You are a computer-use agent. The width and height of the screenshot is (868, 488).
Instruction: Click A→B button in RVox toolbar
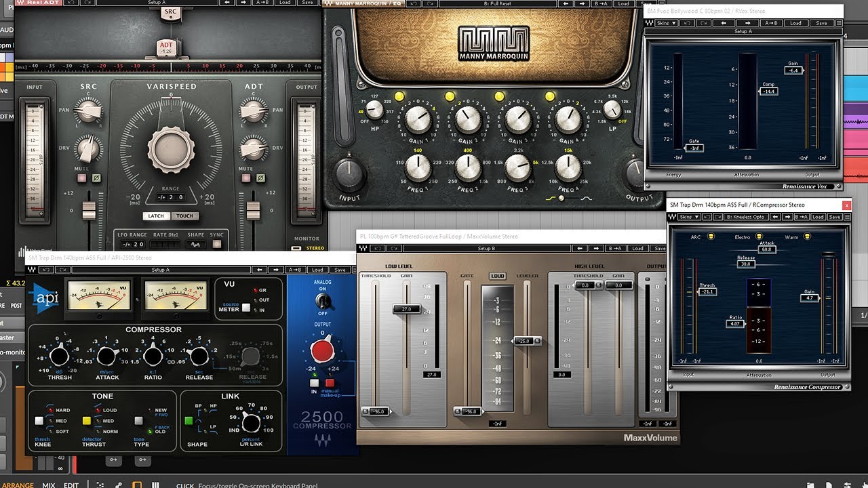772,23
